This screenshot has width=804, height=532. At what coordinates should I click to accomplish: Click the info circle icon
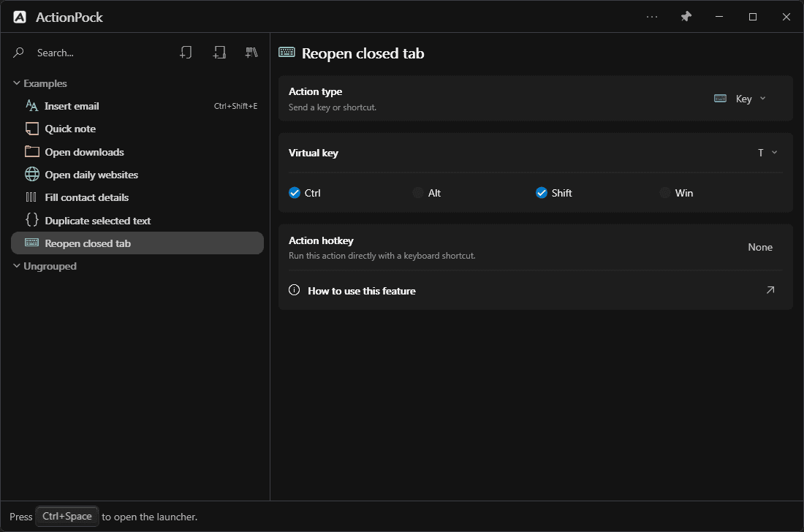click(295, 290)
